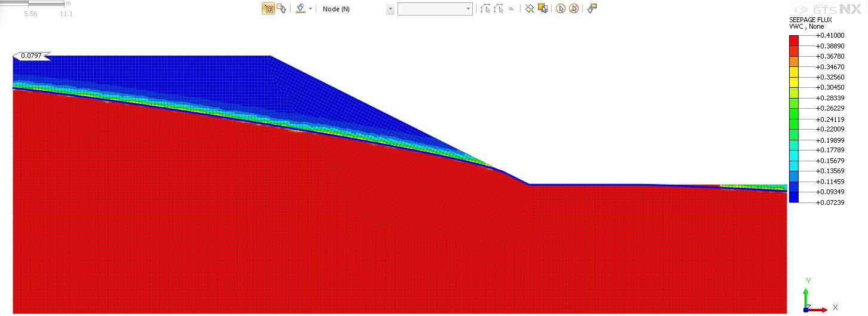
Task: Click the node snap selection icon
Action: point(301,9)
